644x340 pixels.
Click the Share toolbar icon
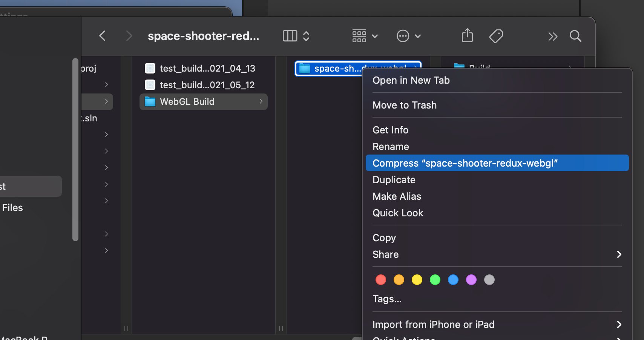coord(467,36)
